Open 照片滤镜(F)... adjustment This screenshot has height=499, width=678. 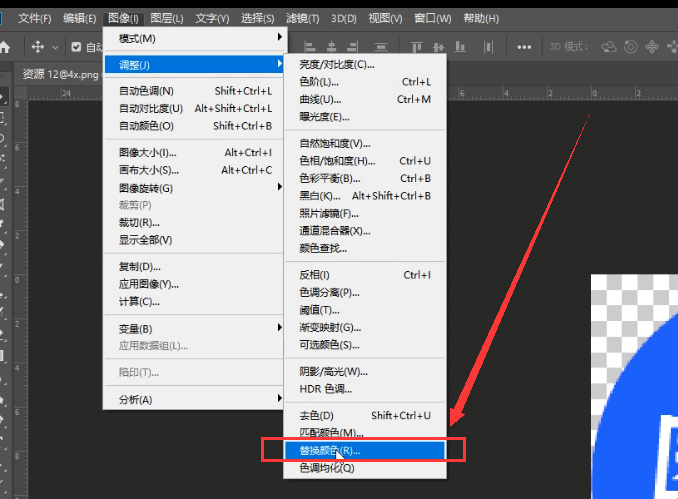coord(365,213)
